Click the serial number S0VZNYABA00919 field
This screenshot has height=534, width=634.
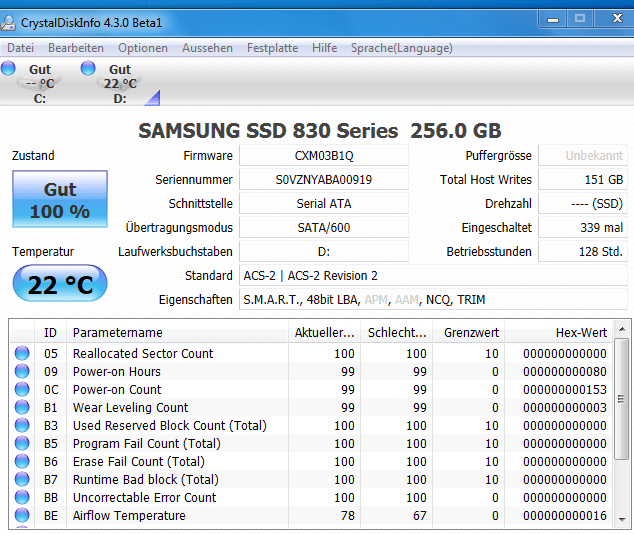[x=324, y=179]
